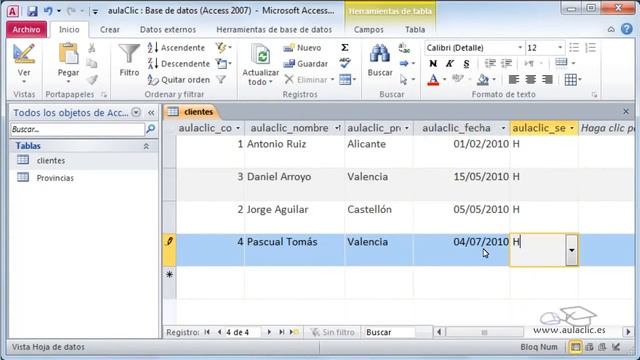
Task: Click the Filtro funnel icon
Action: pos(129,54)
